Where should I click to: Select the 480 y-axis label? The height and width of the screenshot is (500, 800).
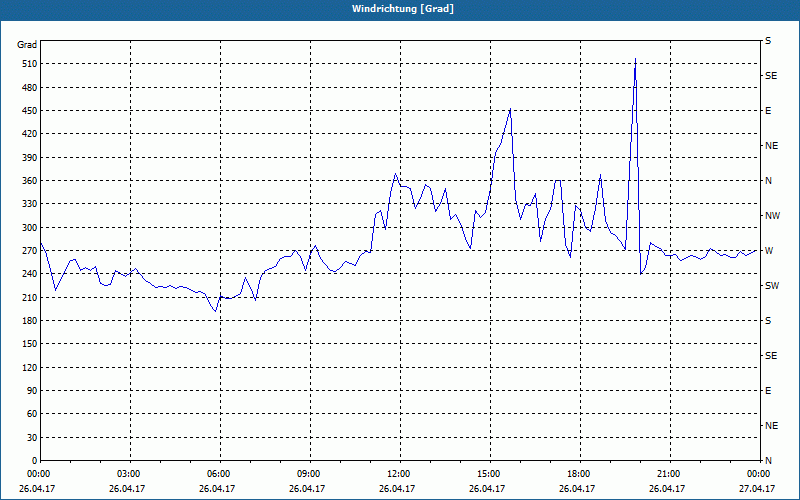click(x=30, y=88)
